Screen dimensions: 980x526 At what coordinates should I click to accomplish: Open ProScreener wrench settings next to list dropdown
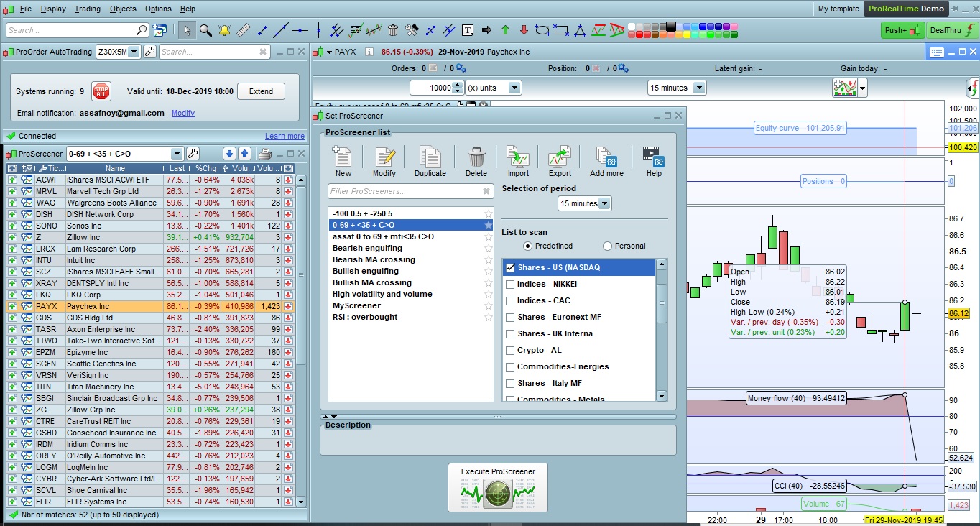click(x=193, y=153)
